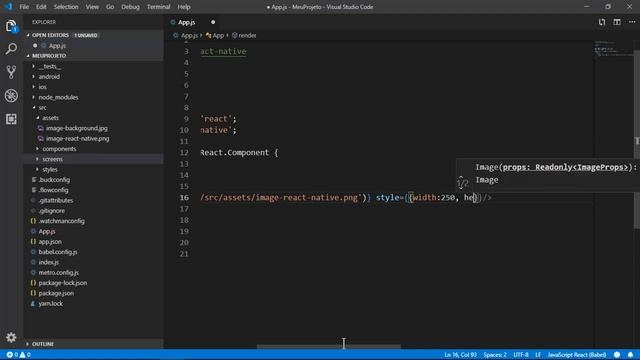Image resolution: width=640 pixels, height=360 pixels.
Task: Open the .gitignore file
Action: 52,211
